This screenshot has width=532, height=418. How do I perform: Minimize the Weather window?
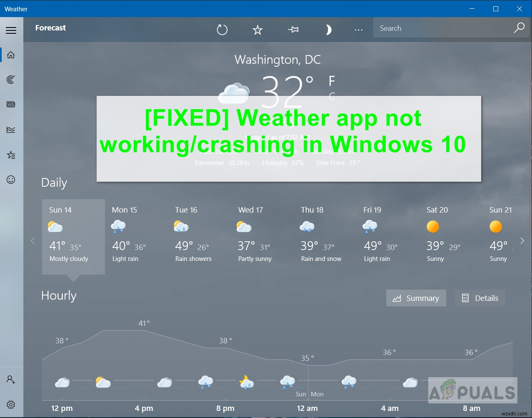pos(472,9)
